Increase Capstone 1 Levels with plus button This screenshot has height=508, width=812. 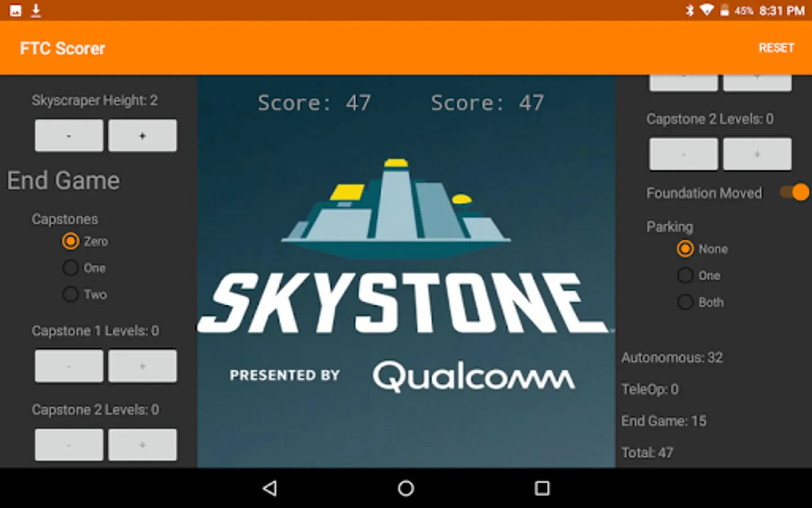click(142, 366)
